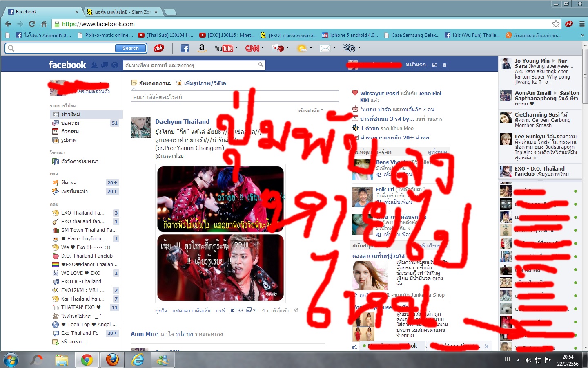
Task: Open the Chrome menu (three bars) icon
Action: tap(582, 24)
